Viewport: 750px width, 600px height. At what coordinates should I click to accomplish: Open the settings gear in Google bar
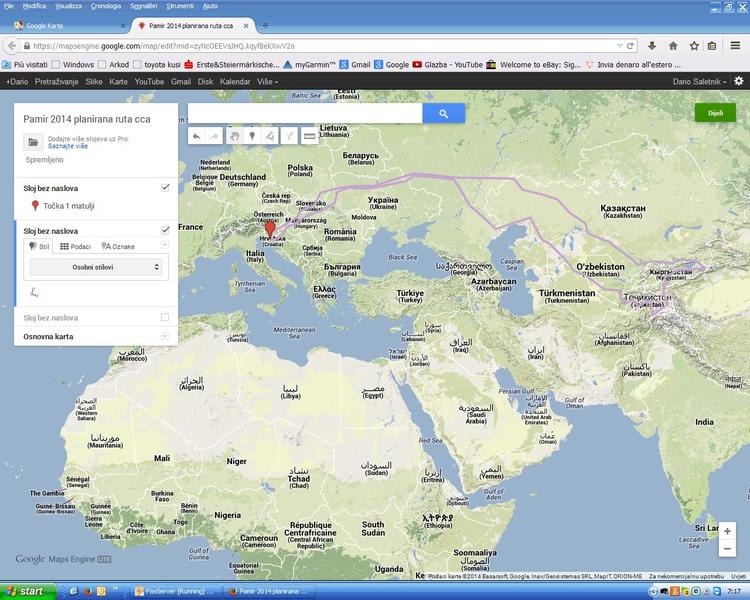click(738, 81)
